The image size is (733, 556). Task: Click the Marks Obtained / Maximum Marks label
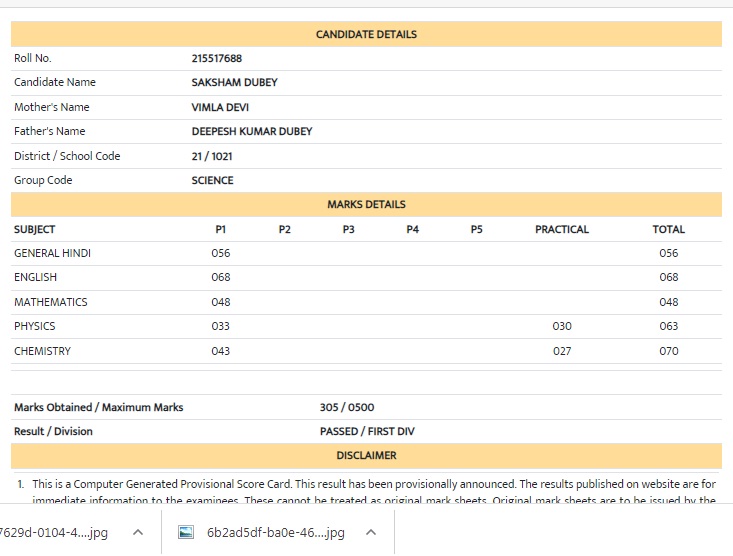pos(99,407)
